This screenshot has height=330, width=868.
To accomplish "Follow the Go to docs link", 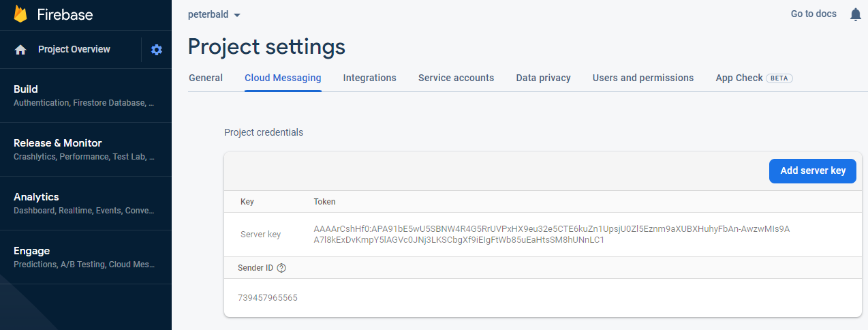I will (813, 14).
